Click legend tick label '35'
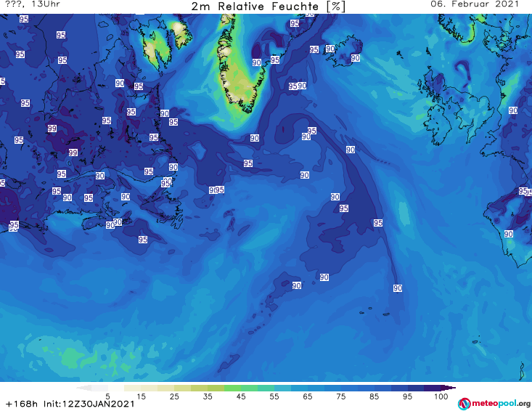The image size is (532, 411). click(x=208, y=396)
